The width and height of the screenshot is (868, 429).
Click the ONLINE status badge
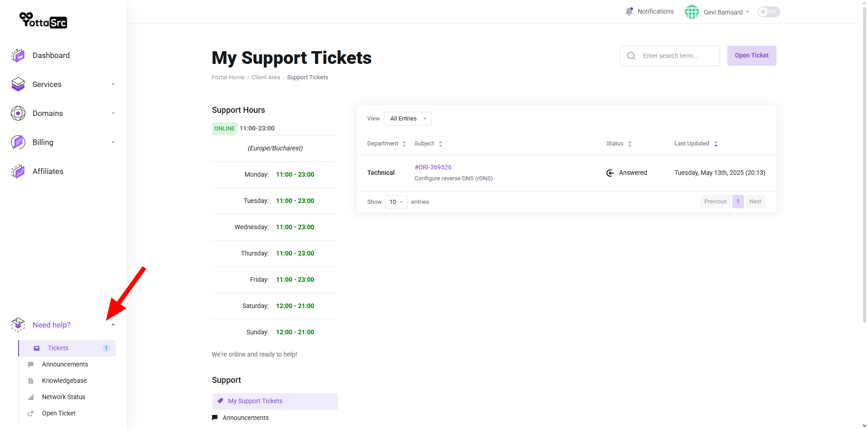(224, 129)
